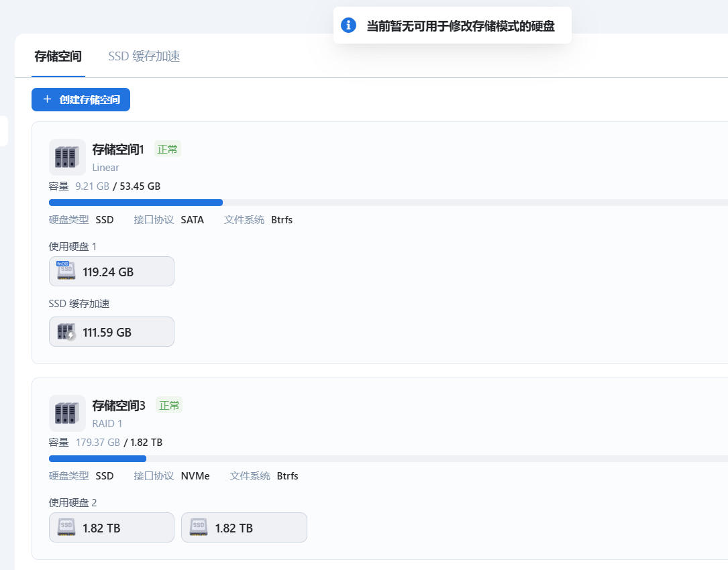Open the SSD 缓存加速 tab
The height and width of the screenshot is (570, 728).
(x=144, y=56)
